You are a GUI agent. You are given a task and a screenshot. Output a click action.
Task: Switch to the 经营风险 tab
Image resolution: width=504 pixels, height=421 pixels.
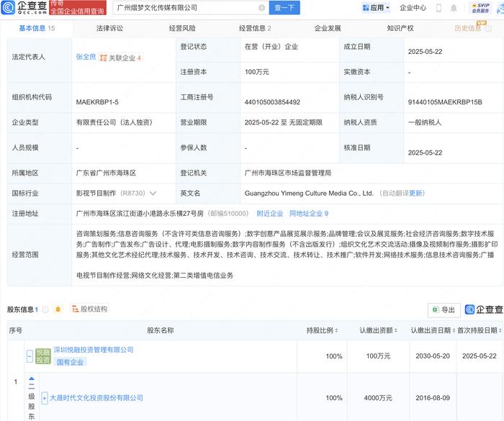[x=182, y=28]
